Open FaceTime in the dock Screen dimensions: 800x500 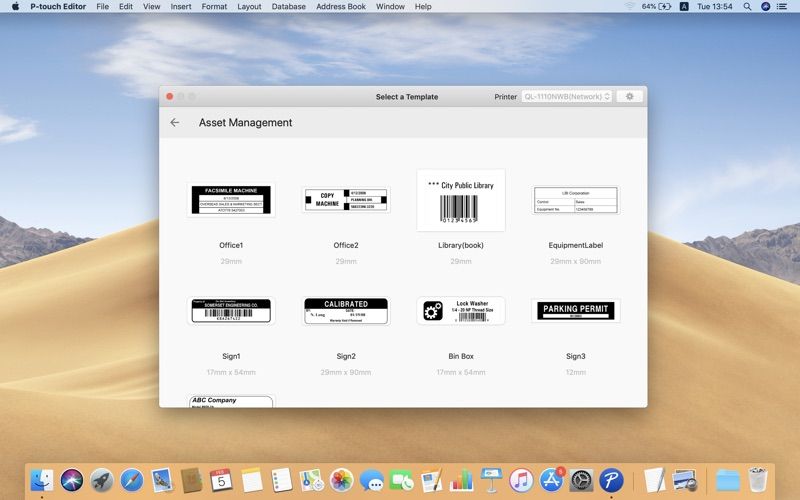(402, 480)
